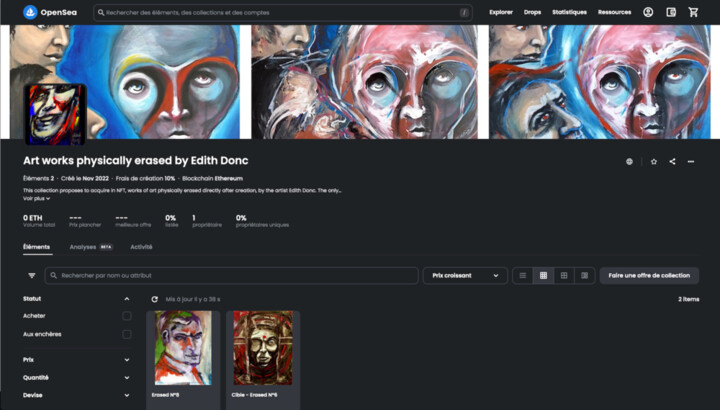Check the Acheter status filter

click(x=127, y=316)
